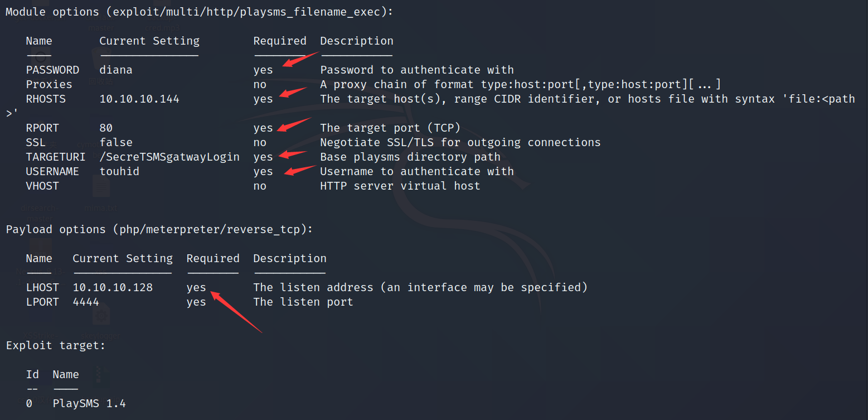Select the RPORT value 80
Viewport: 868px width, 420px height.
point(106,128)
